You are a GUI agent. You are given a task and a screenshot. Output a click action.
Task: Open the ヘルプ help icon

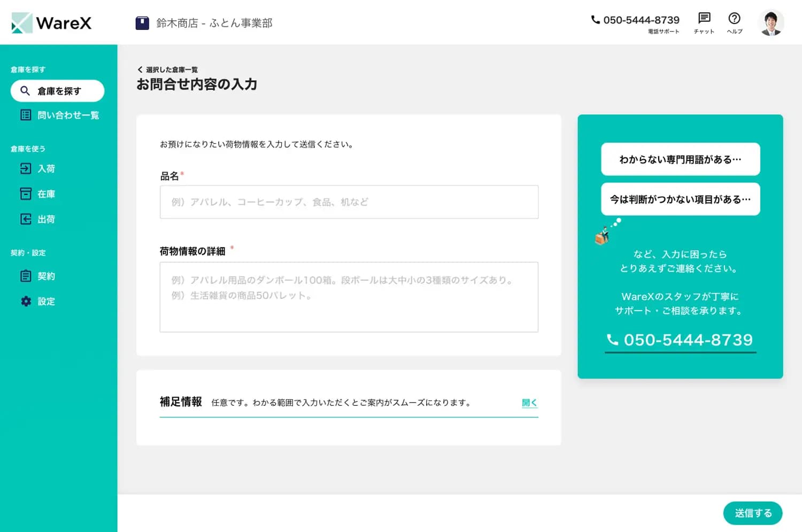point(734,18)
